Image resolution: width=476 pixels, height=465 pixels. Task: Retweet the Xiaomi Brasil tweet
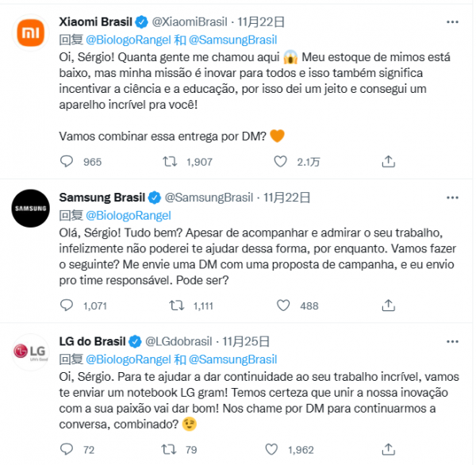coord(171,162)
